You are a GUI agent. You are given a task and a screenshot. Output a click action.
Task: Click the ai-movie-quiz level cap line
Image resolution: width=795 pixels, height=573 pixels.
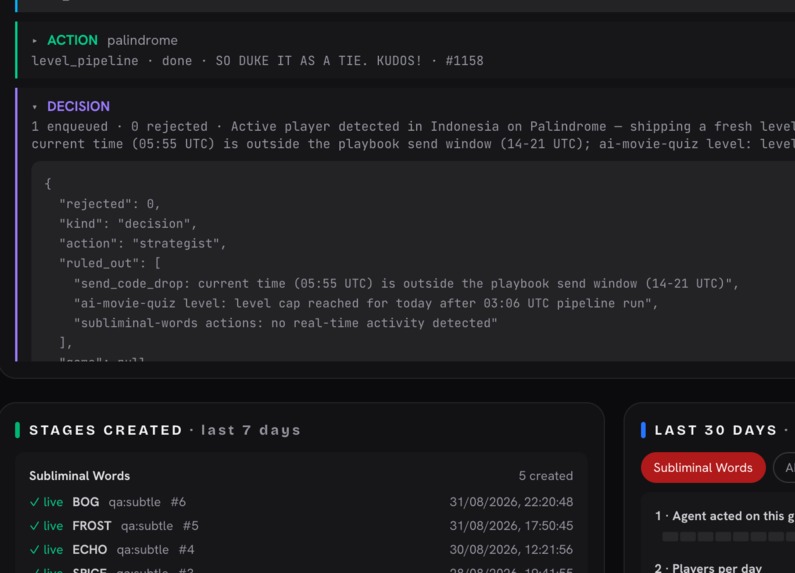366,303
